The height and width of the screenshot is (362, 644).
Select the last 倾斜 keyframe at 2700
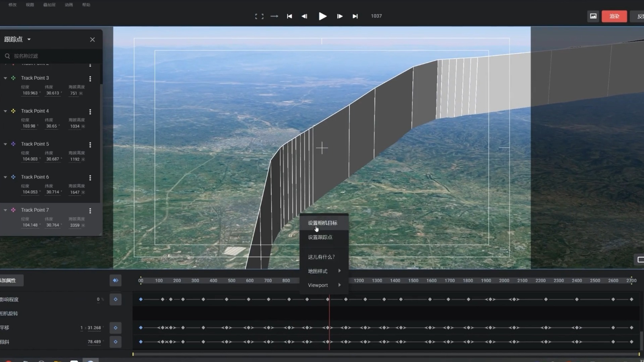[x=631, y=342]
